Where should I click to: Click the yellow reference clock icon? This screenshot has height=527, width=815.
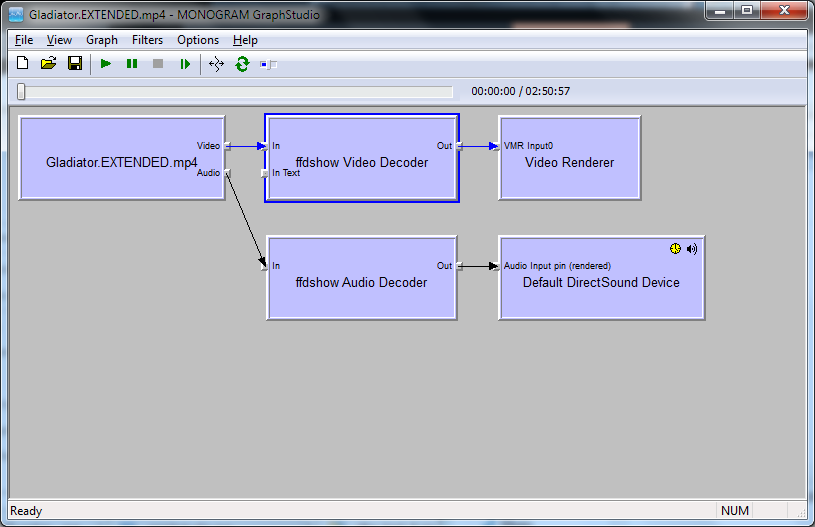(x=675, y=248)
